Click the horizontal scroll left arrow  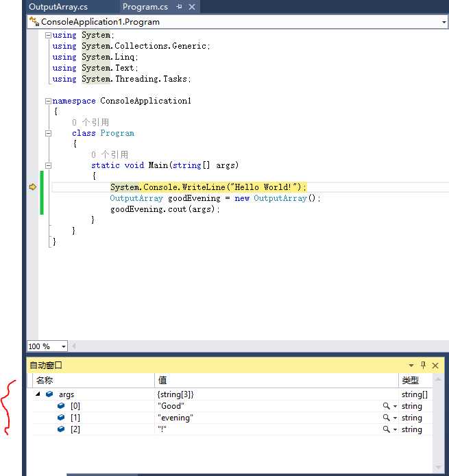coord(73,346)
